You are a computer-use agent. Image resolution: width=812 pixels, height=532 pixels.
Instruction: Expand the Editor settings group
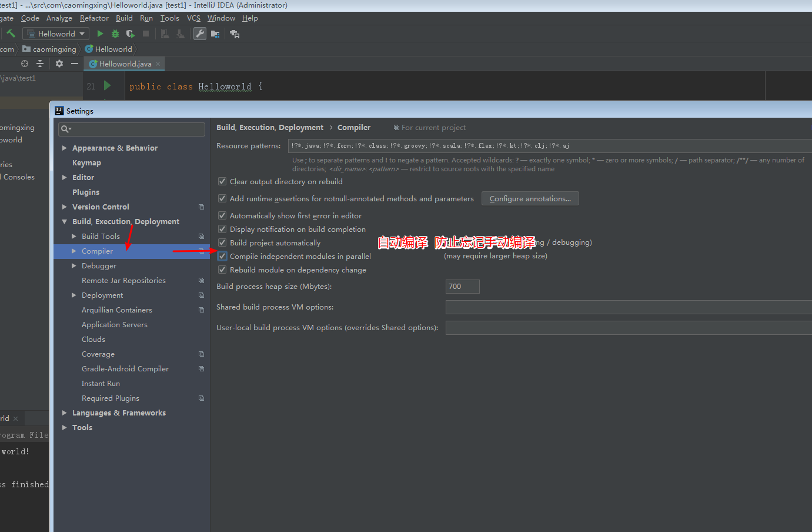point(65,177)
